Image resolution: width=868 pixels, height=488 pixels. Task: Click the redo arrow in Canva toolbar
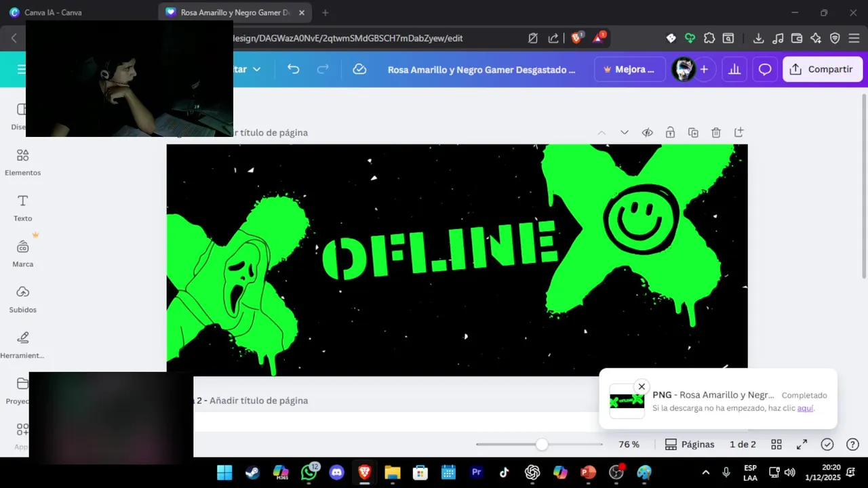[323, 69]
